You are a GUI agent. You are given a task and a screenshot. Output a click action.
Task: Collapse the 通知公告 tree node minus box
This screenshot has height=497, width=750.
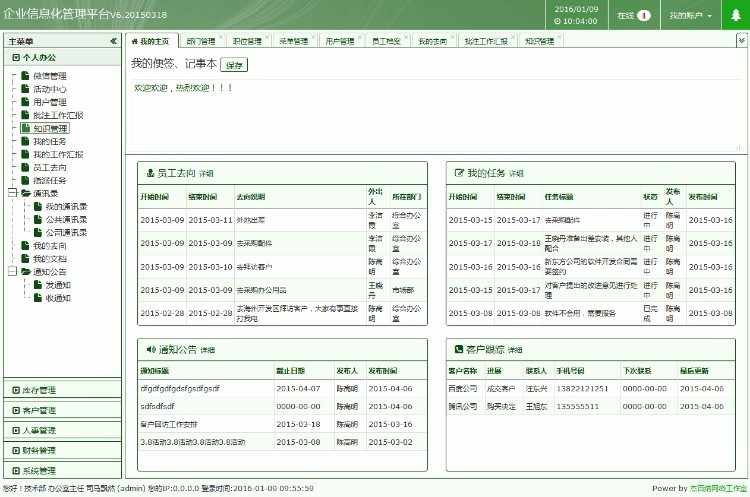pos(12,272)
